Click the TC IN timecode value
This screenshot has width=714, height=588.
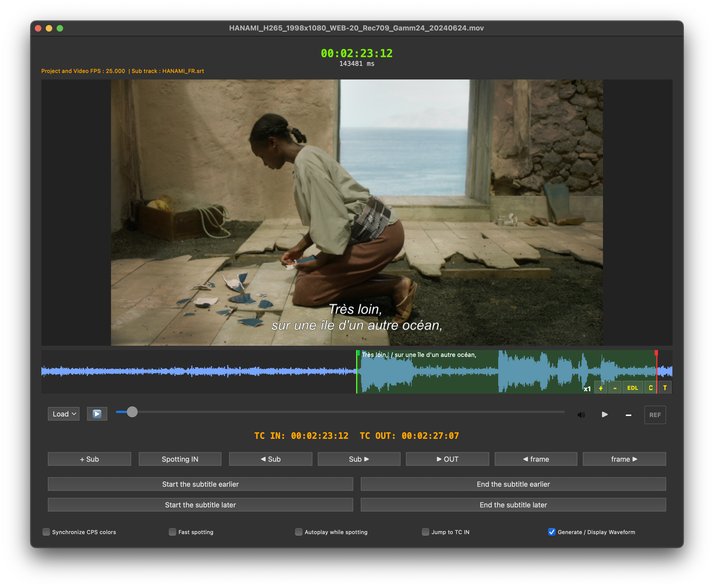click(x=320, y=436)
